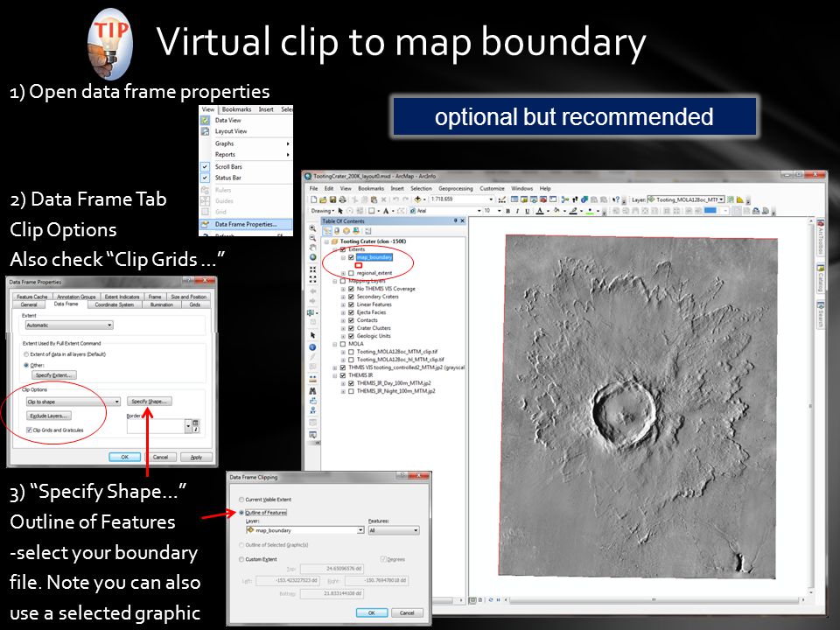The width and height of the screenshot is (840, 630).
Task: Open the Features All dropdown
Action: click(x=394, y=530)
